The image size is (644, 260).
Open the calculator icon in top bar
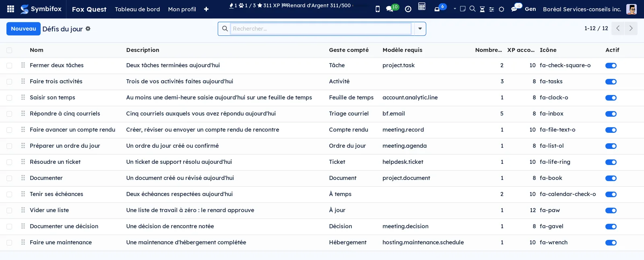click(422, 6)
